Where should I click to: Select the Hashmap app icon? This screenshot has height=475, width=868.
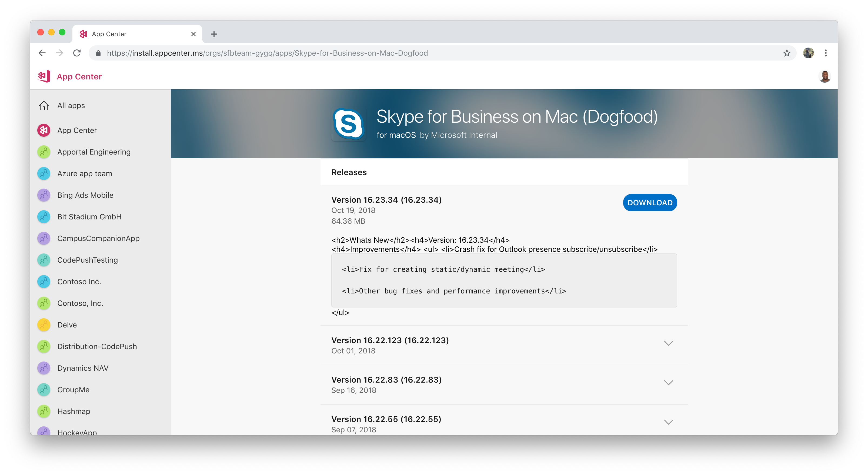44,411
